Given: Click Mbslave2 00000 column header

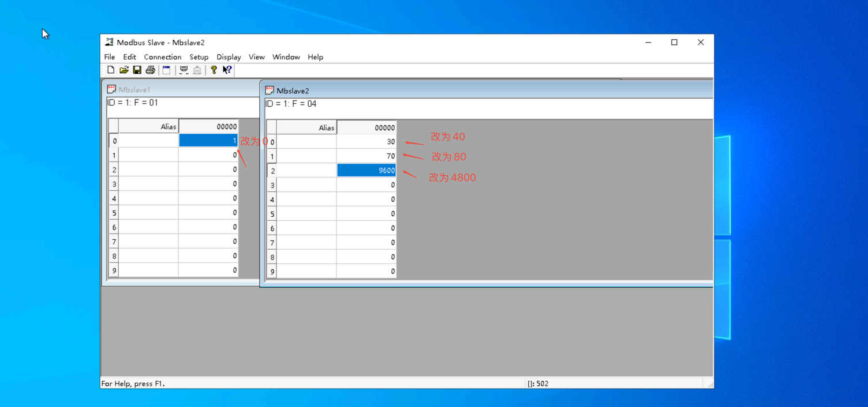Looking at the screenshot, I should pos(366,127).
